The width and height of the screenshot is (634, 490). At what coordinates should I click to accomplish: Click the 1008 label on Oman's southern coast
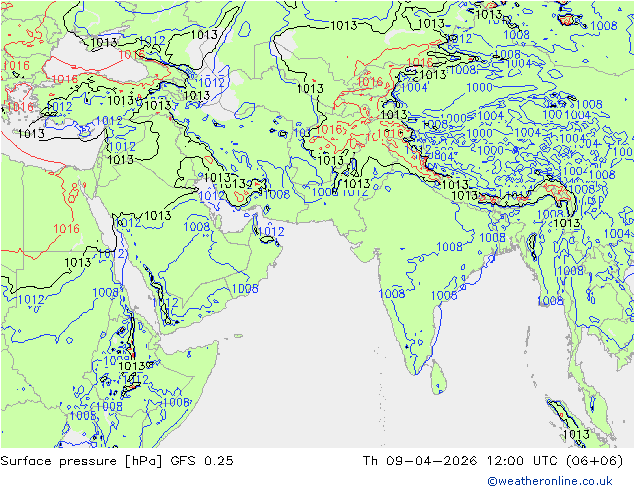tap(245, 288)
